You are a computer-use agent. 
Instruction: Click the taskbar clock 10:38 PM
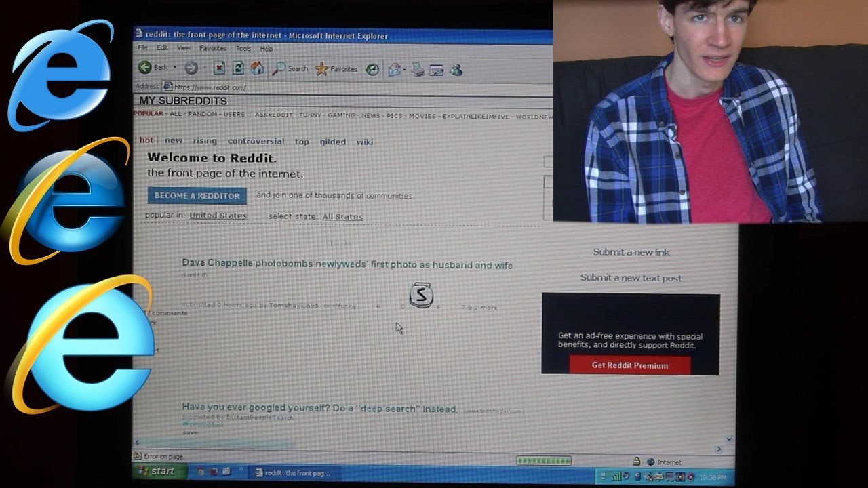pyautogui.click(x=713, y=478)
